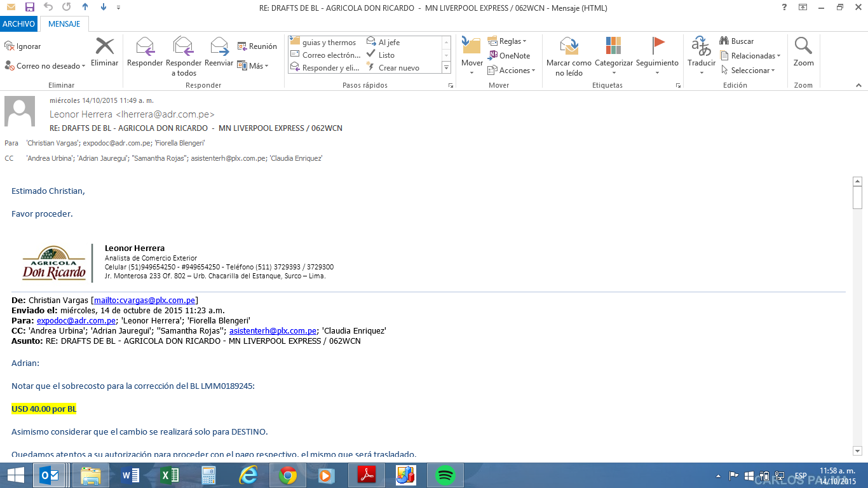The width and height of the screenshot is (868, 488).
Task: Forward email with Reenviar icon
Action: (x=219, y=48)
